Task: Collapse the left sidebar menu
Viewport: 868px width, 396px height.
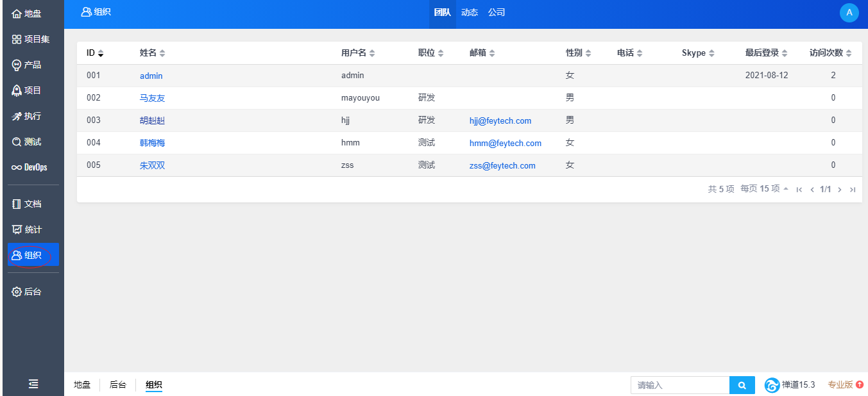Action: (33, 384)
